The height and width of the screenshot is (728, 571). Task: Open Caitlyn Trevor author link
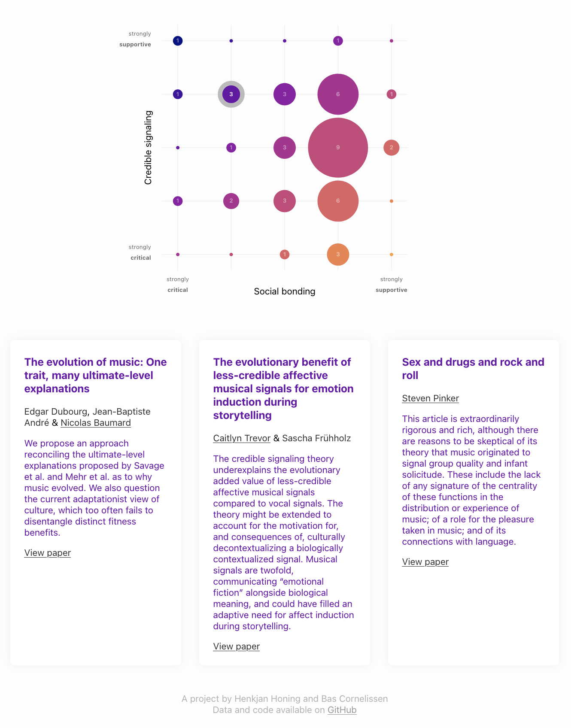click(x=242, y=438)
